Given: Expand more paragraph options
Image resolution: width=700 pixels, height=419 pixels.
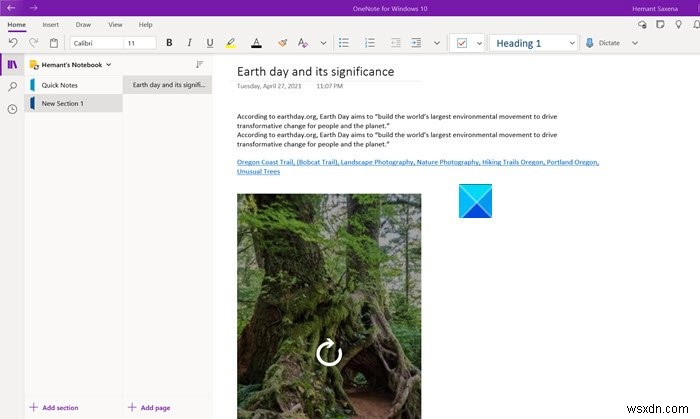Looking at the screenshot, I should click(437, 43).
